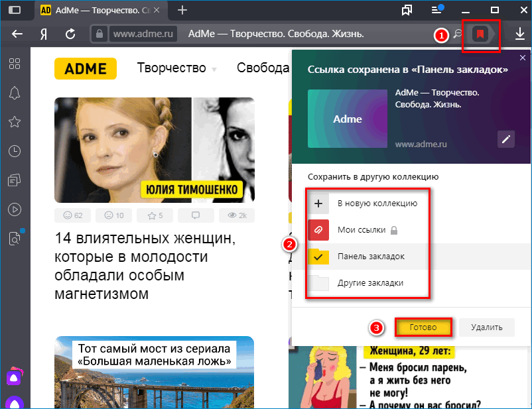Open the browser menu with the hamburger icon
The height and width of the screenshot is (409, 532).
click(436, 10)
